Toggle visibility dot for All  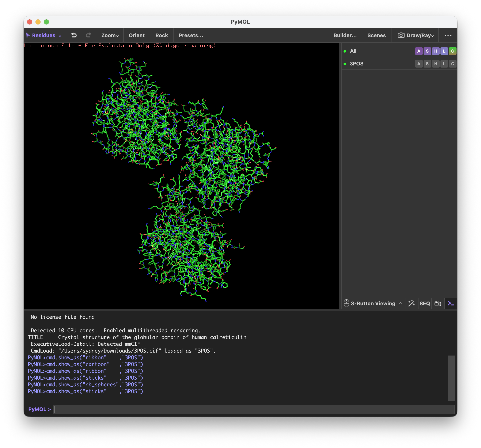[345, 51]
